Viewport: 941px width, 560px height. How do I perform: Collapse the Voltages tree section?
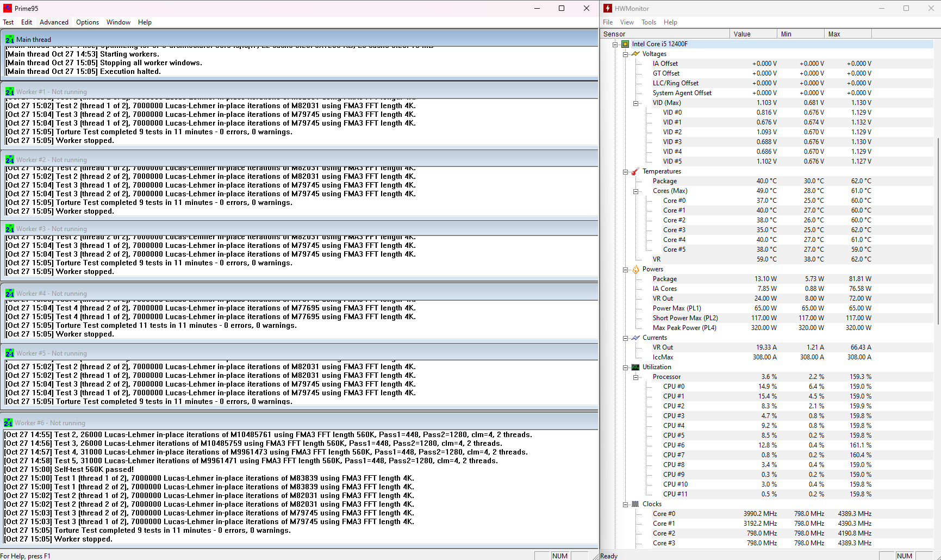click(x=626, y=54)
